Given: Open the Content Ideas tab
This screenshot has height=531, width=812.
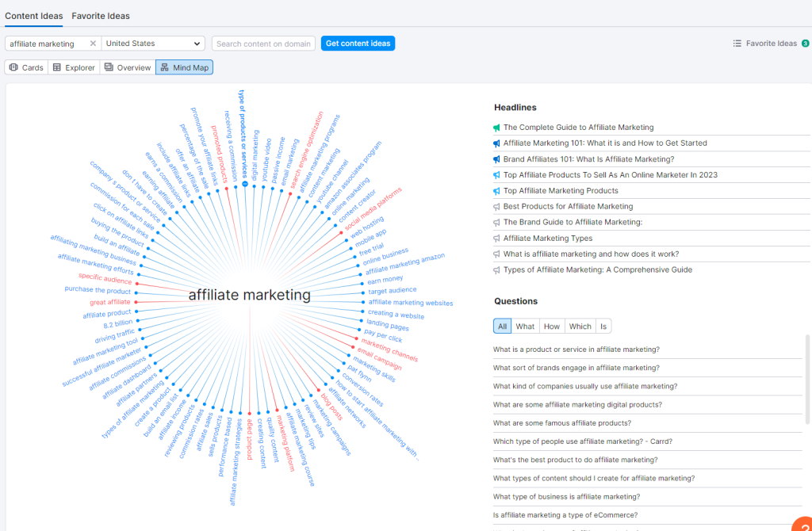Looking at the screenshot, I should pyautogui.click(x=33, y=16).
